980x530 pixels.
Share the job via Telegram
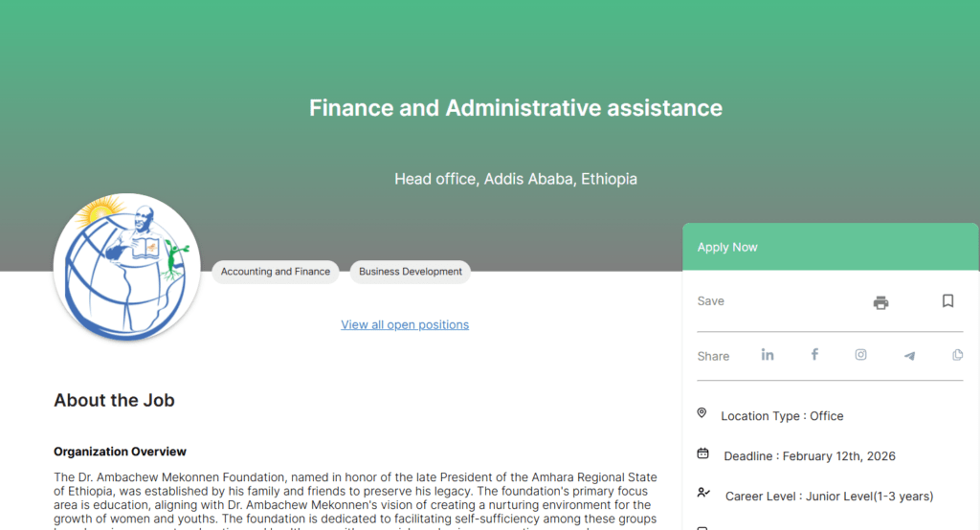[909, 356]
